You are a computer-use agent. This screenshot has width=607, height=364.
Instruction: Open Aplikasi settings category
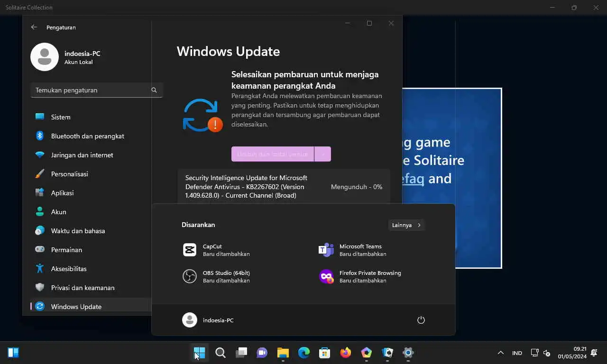pyautogui.click(x=91, y=193)
